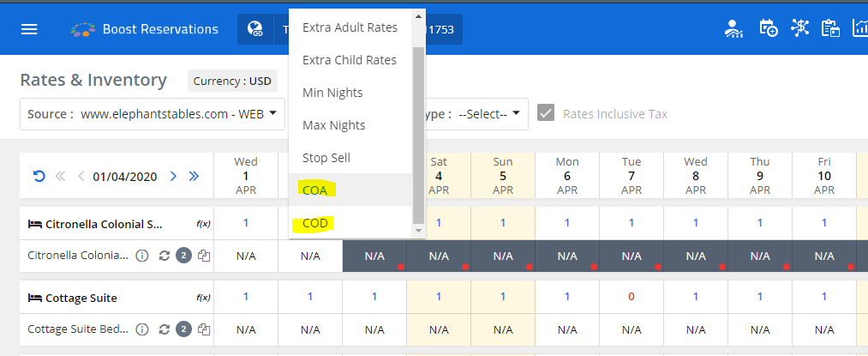Open the channel distribution network icon

[799, 28]
